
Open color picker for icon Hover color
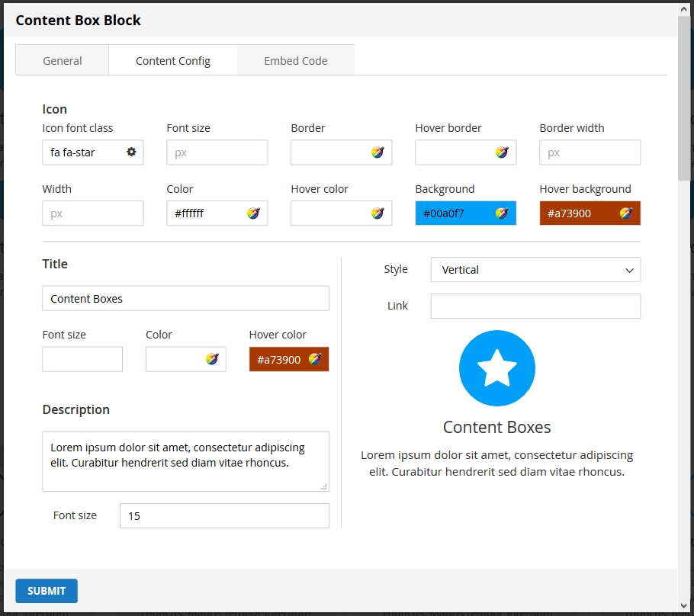tap(378, 213)
